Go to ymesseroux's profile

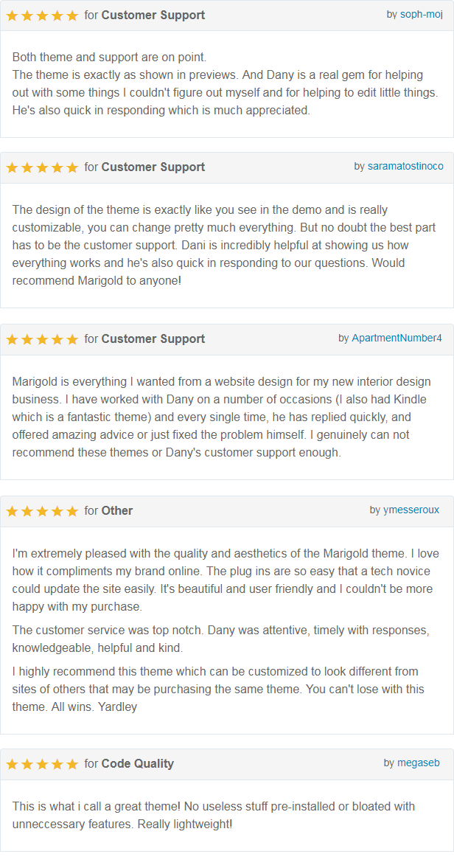[411, 510]
